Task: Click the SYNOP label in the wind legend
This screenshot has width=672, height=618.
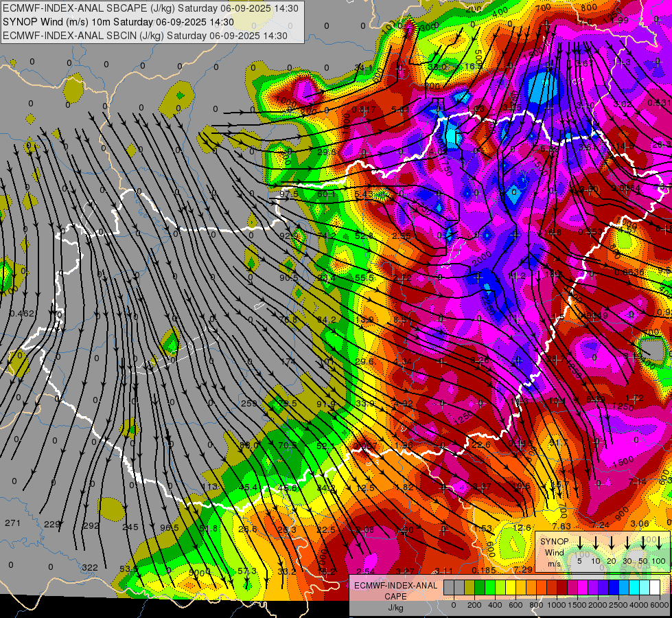Action: (x=554, y=542)
